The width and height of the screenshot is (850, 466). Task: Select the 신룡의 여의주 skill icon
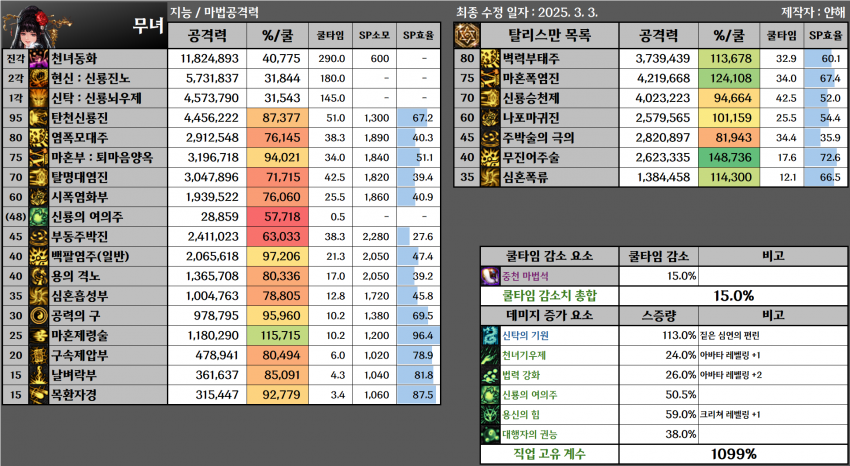(x=40, y=215)
